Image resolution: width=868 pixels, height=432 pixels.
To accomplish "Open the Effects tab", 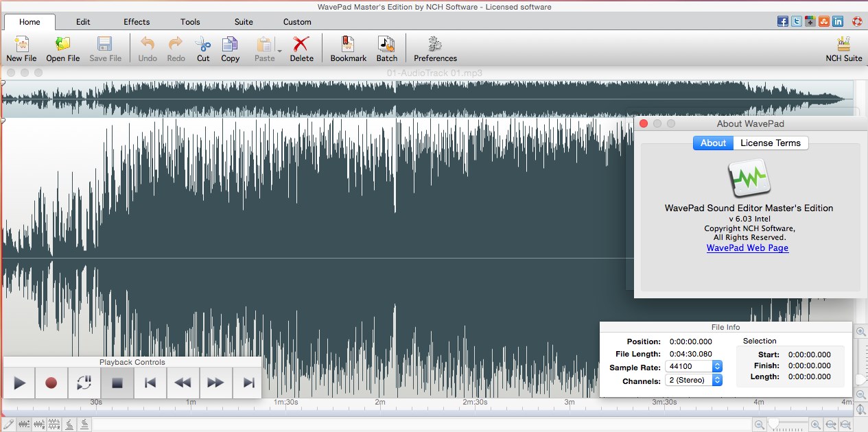I will pos(137,22).
